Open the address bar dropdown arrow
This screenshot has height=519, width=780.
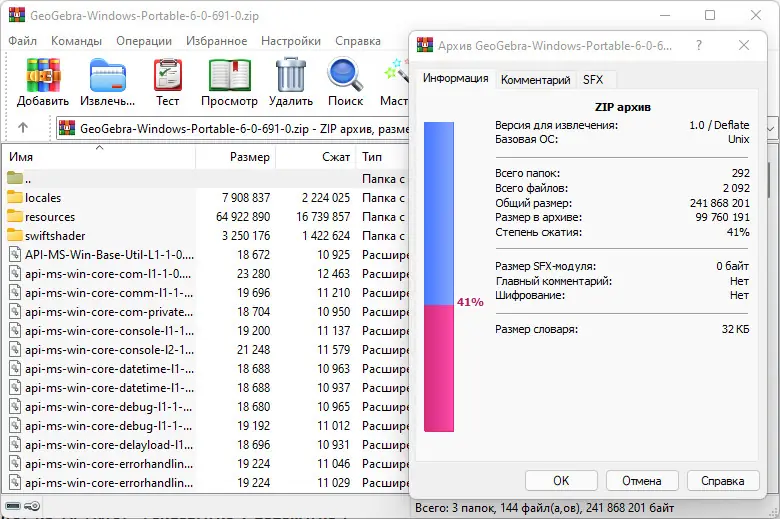tap(770, 128)
